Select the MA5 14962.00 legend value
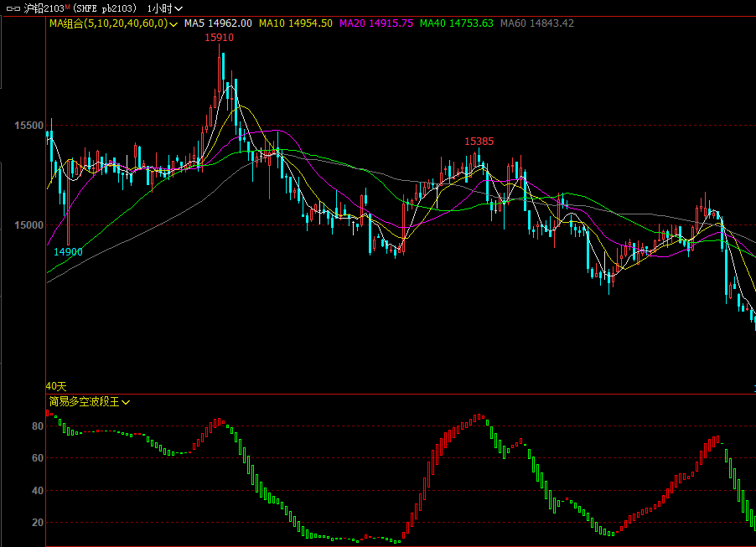 tap(218, 23)
